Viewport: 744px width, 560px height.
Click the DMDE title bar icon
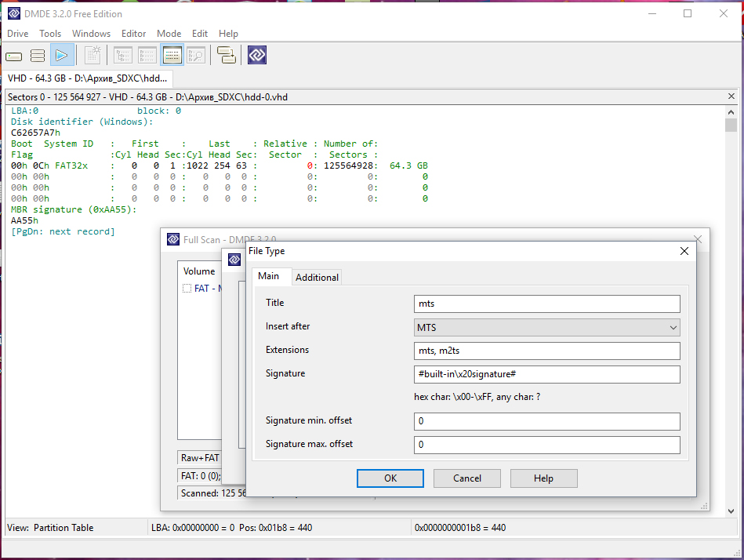(x=14, y=13)
